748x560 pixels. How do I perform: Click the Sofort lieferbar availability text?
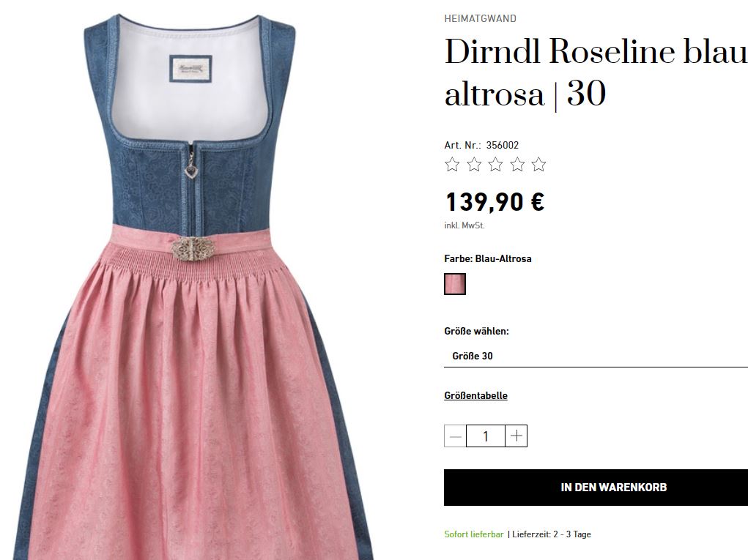(474, 534)
